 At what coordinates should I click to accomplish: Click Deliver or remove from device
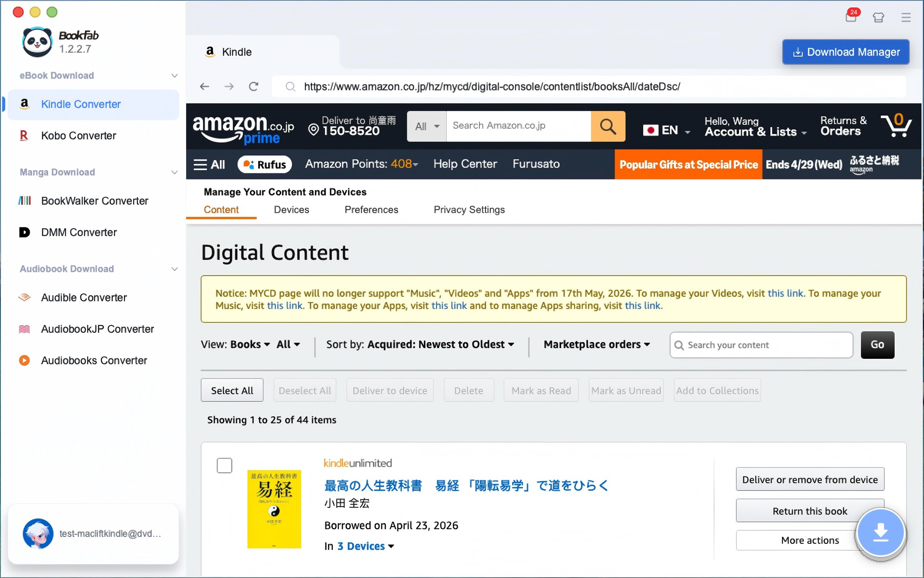pyautogui.click(x=810, y=479)
